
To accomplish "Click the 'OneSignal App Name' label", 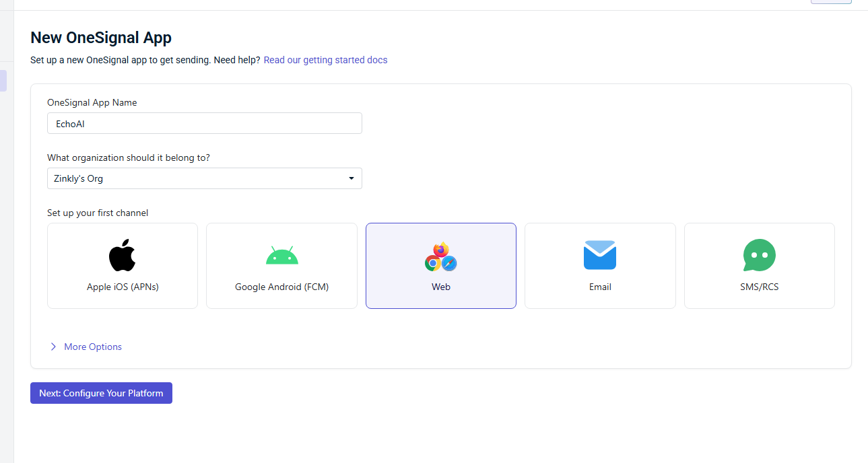I will tap(92, 103).
